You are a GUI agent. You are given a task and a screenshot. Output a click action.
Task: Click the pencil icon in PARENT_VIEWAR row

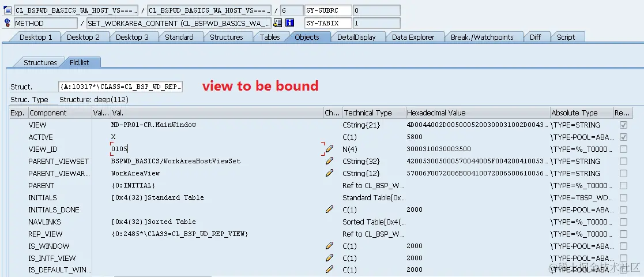point(329,173)
